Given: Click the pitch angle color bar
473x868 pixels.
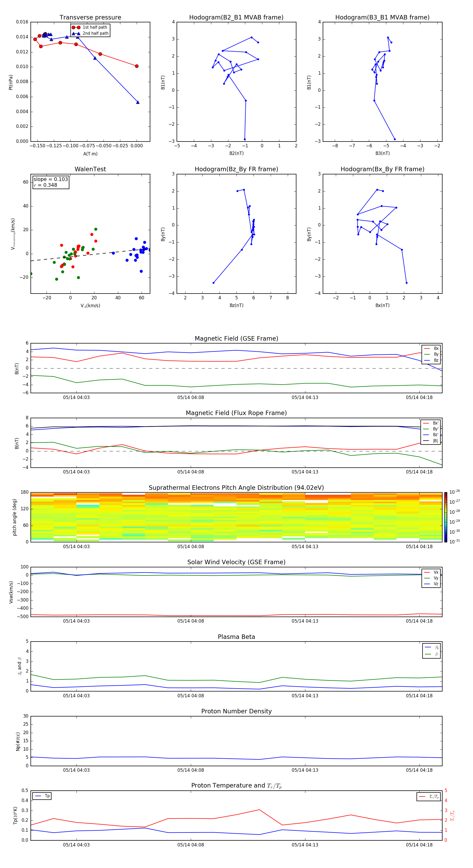Looking at the screenshot, I should click(446, 517).
